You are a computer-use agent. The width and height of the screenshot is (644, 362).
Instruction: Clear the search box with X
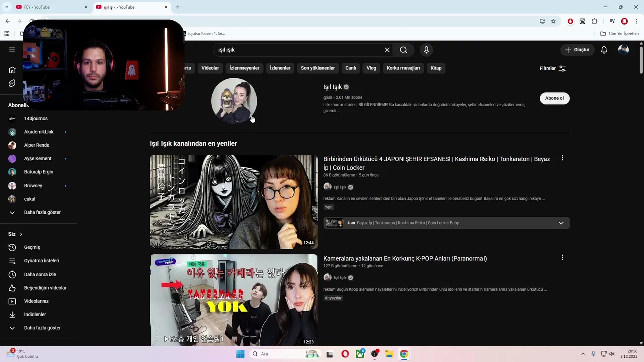(387, 50)
